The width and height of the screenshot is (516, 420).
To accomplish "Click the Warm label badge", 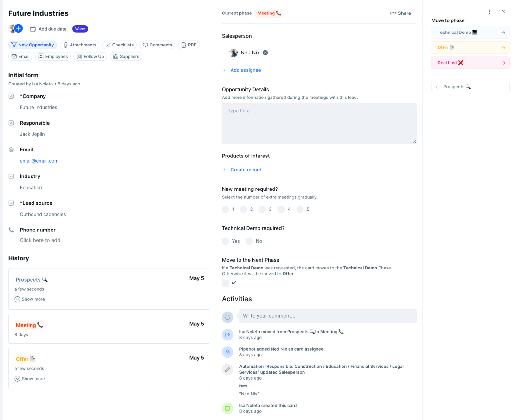I will 80,29.
